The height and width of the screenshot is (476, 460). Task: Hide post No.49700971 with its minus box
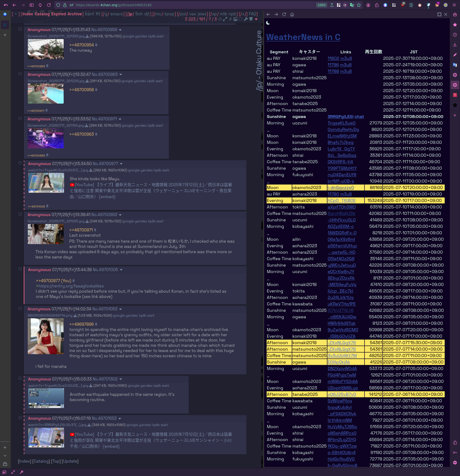click(20, 118)
